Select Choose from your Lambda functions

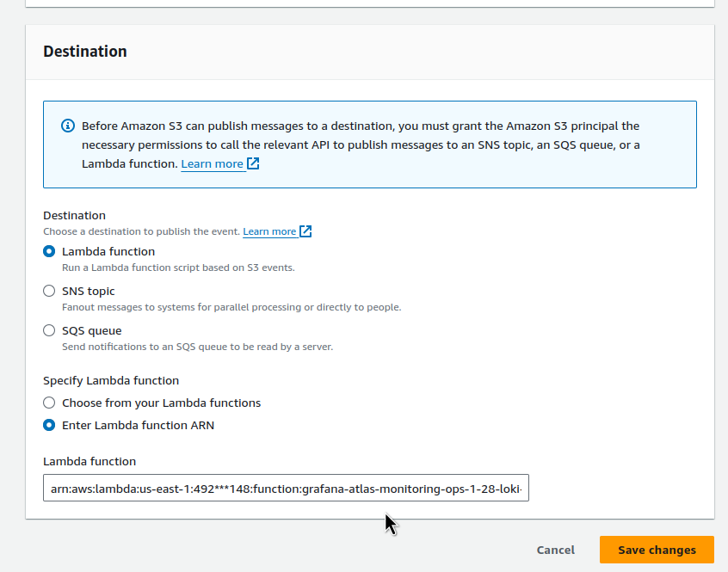click(x=49, y=403)
